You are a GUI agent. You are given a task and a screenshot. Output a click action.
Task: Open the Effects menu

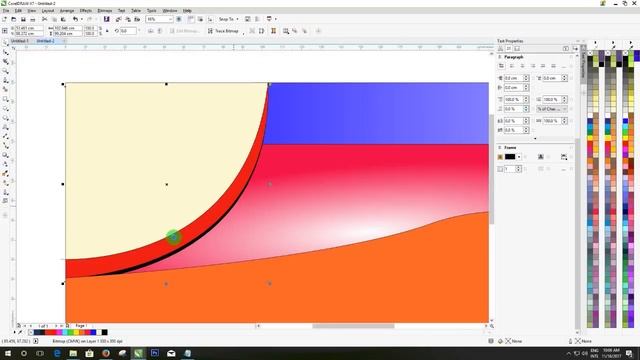tap(86, 11)
